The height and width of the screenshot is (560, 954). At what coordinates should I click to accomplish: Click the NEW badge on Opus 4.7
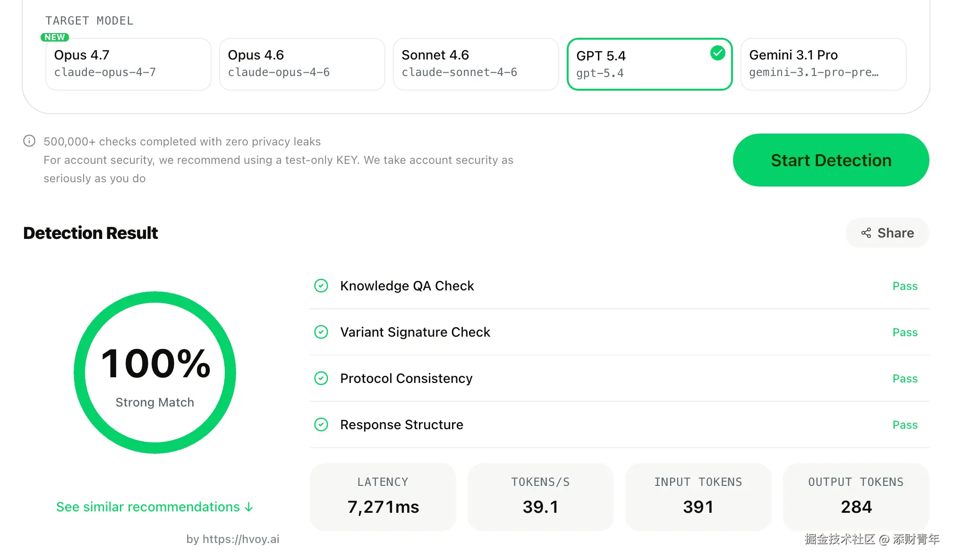coord(55,37)
